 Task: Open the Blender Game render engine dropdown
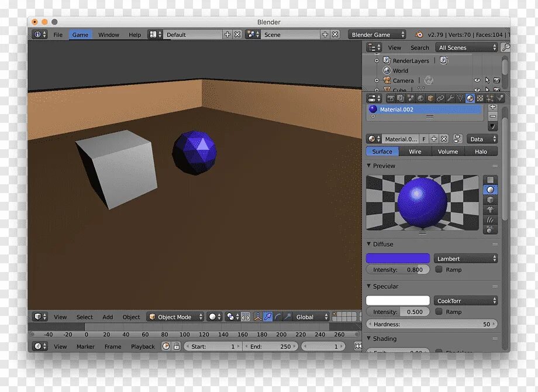tap(377, 35)
